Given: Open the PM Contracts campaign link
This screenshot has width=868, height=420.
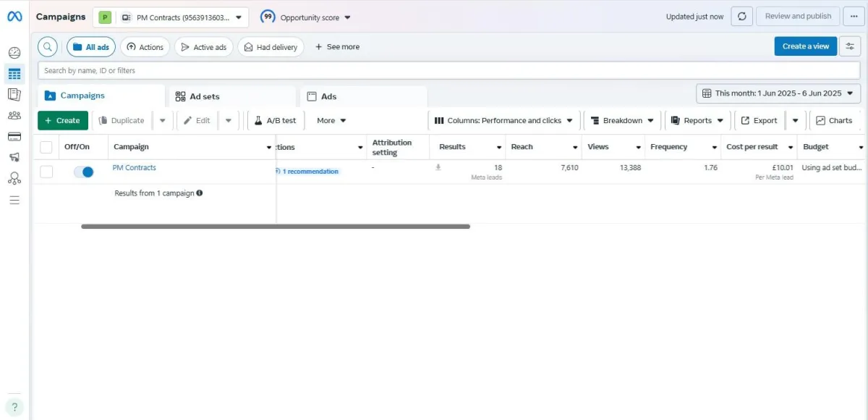Looking at the screenshot, I should pyautogui.click(x=134, y=168).
